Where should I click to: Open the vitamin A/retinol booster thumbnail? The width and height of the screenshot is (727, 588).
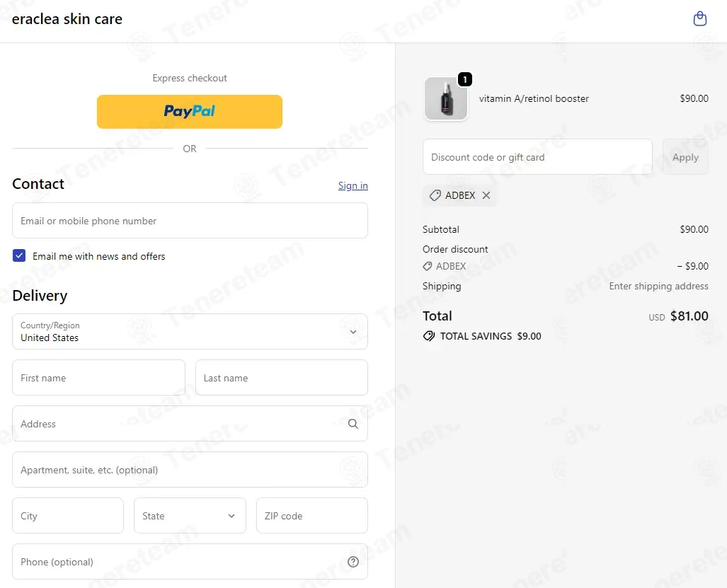click(446, 98)
